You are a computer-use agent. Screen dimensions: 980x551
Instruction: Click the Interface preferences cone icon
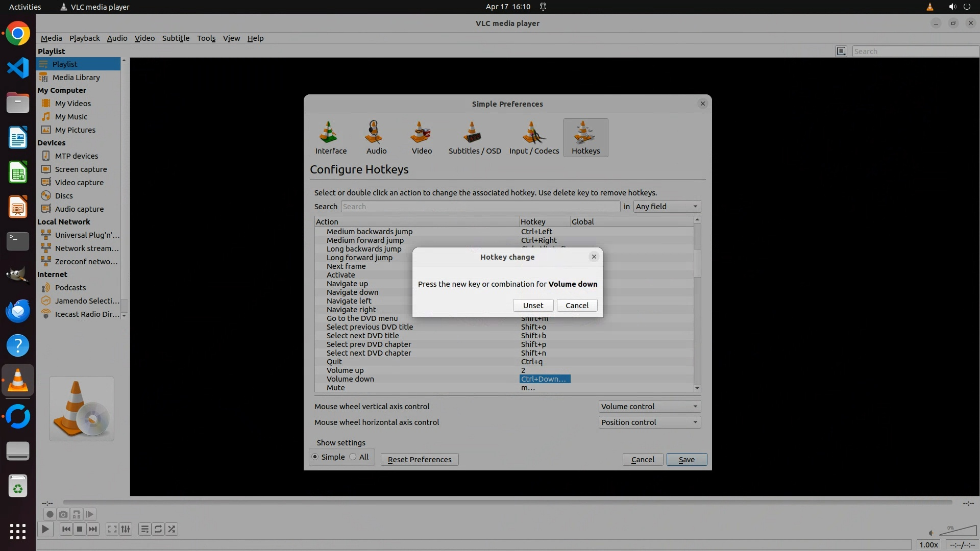(330, 137)
